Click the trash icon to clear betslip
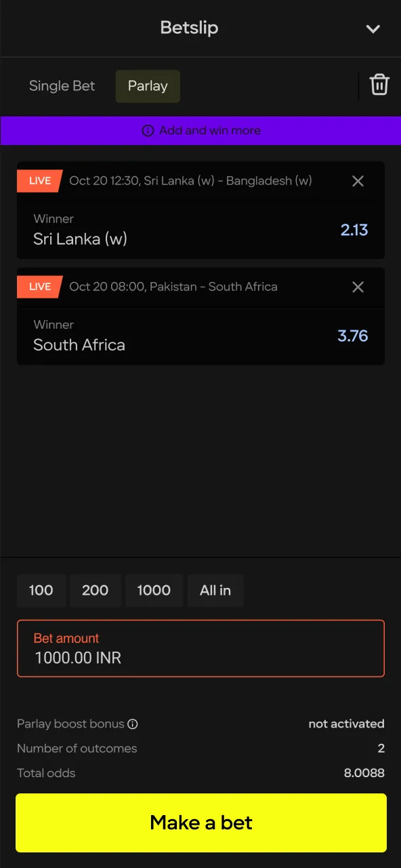 379,85
